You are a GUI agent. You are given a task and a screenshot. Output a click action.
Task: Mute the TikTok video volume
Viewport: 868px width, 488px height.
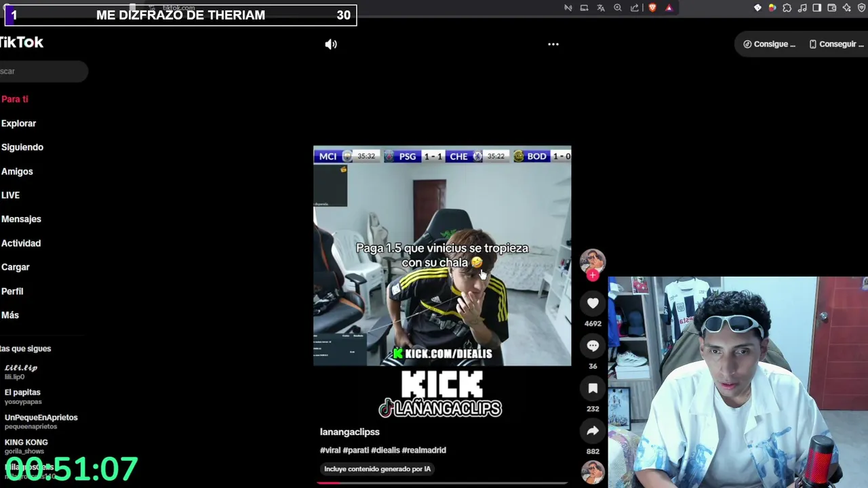click(331, 44)
